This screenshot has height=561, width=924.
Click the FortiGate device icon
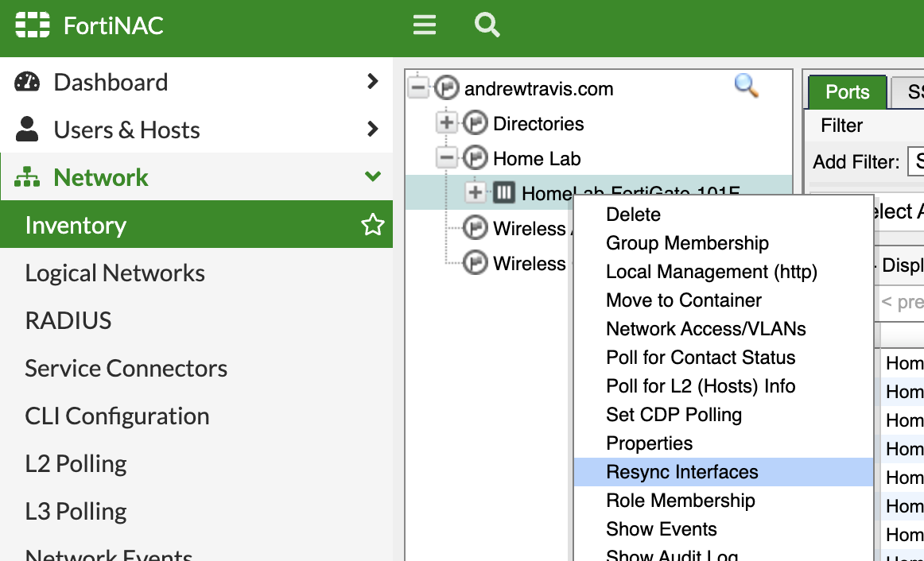pos(504,192)
